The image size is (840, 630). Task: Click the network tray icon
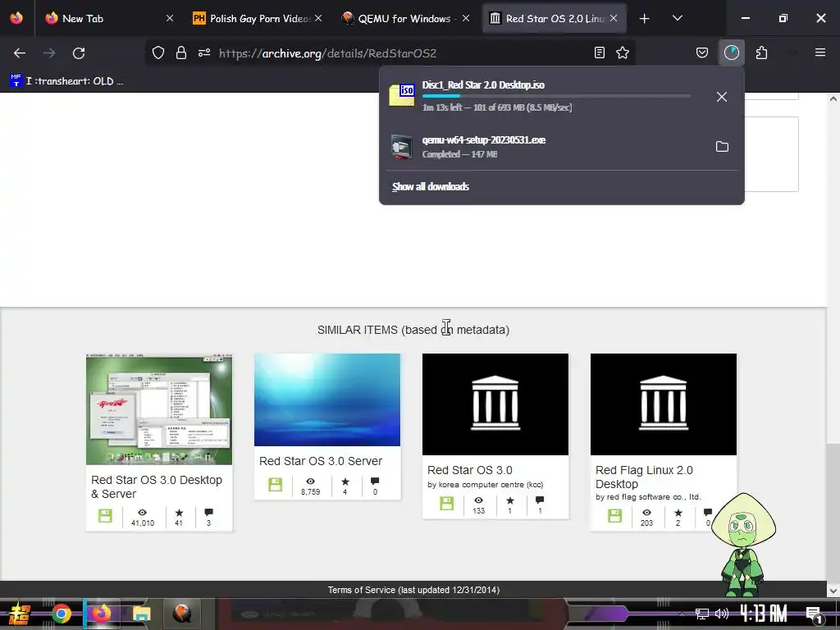[x=702, y=614]
